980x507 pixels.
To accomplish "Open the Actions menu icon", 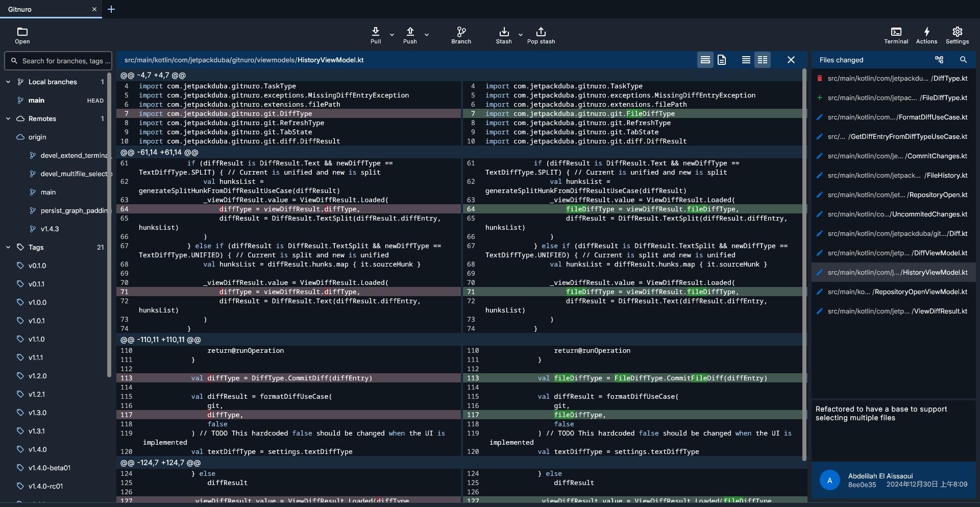I will click(x=926, y=35).
